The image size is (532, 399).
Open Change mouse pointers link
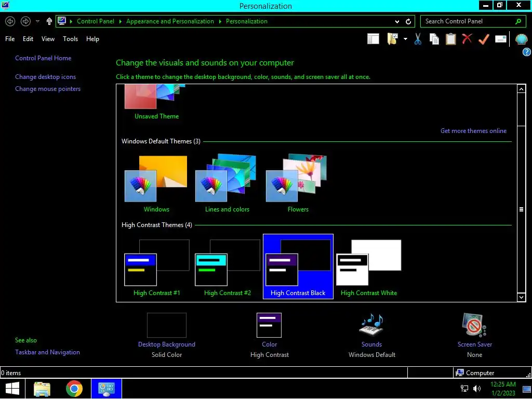48,88
